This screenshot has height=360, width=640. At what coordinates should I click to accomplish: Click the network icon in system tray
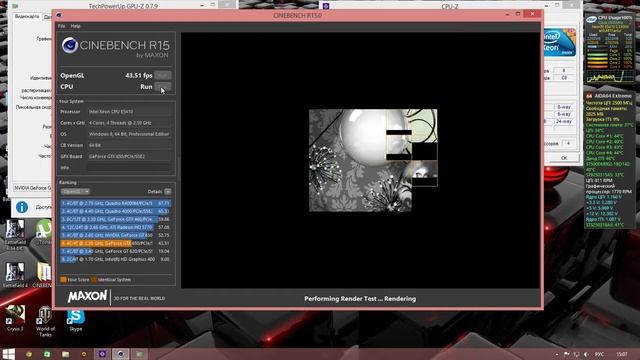coord(576,354)
